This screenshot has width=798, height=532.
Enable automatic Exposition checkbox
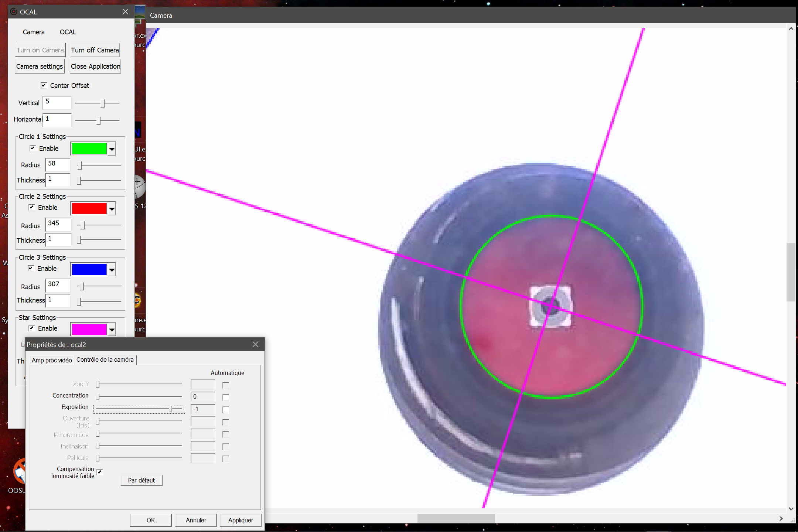[225, 410]
